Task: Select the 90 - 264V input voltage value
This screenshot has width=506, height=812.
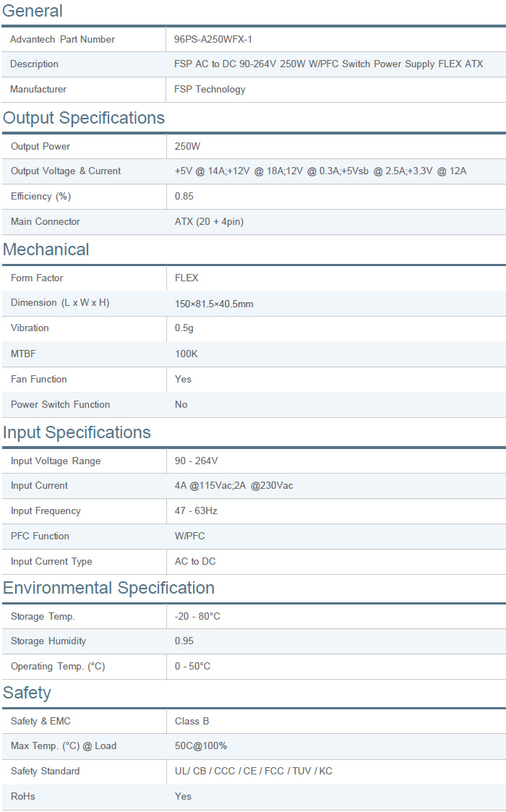Action: (x=196, y=461)
